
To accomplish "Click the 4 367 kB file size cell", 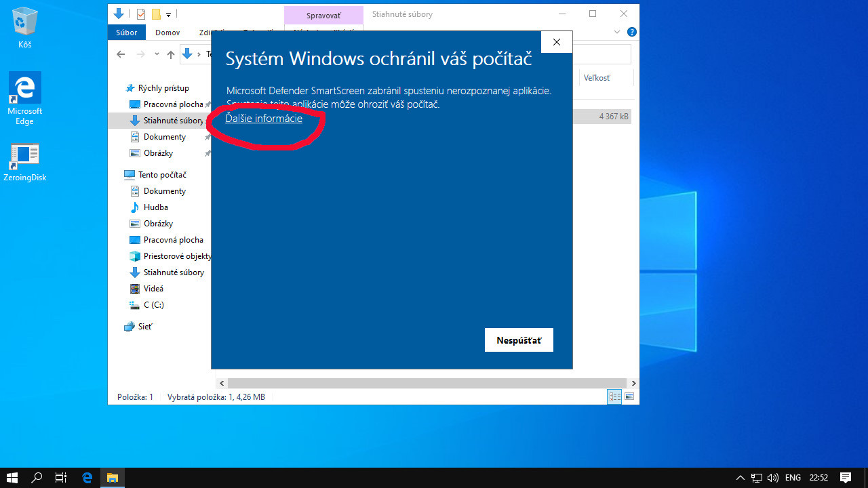I will coord(614,117).
